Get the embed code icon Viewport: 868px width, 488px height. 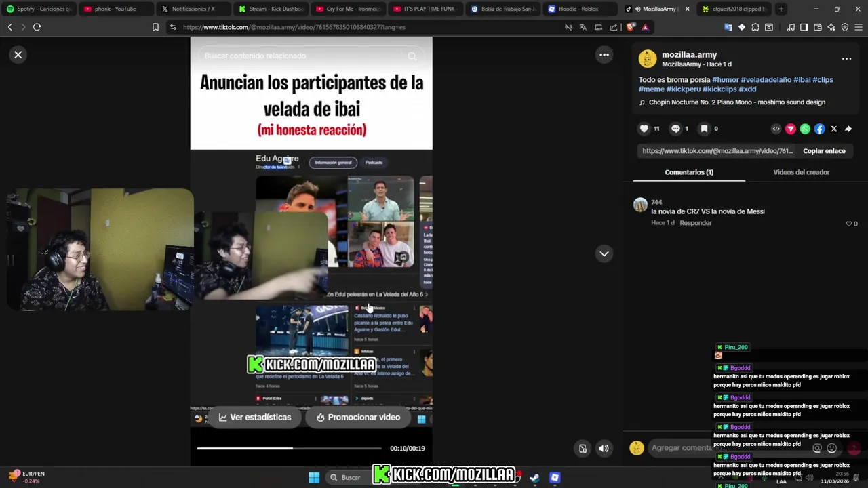pyautogui.click(x=776, y=129)
